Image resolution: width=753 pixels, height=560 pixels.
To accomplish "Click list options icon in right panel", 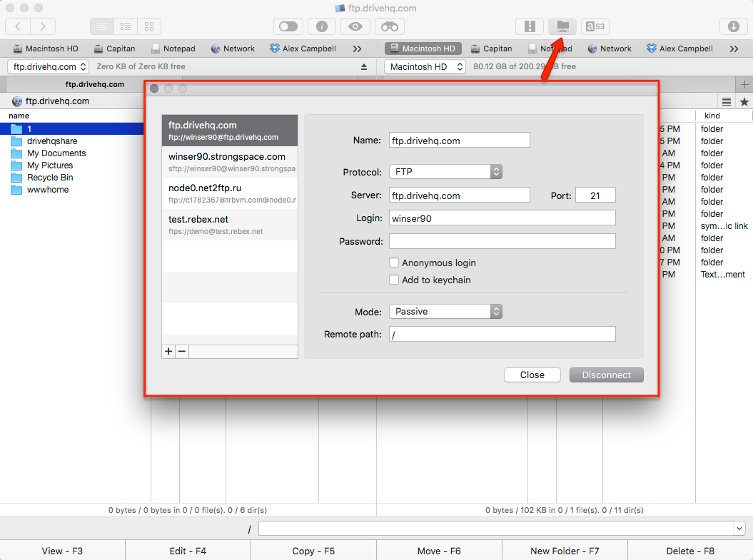I will pos(727,101).
